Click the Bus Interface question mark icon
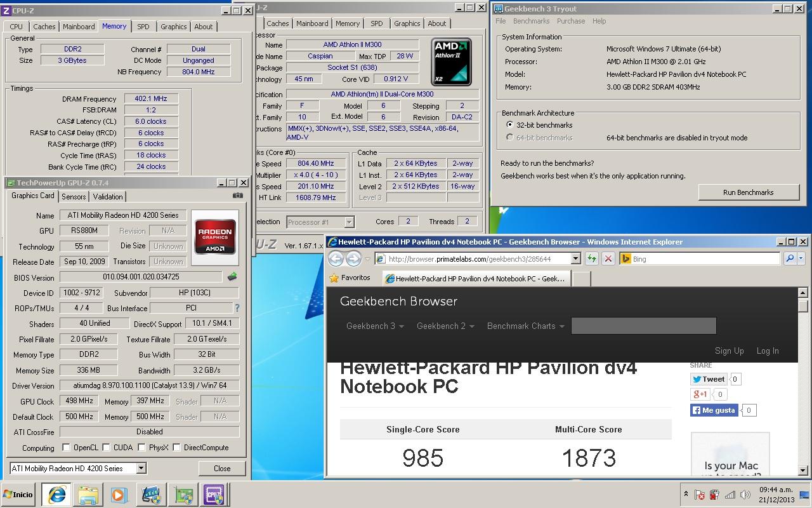This screenshot has width=812, height=508. [237, 308]
